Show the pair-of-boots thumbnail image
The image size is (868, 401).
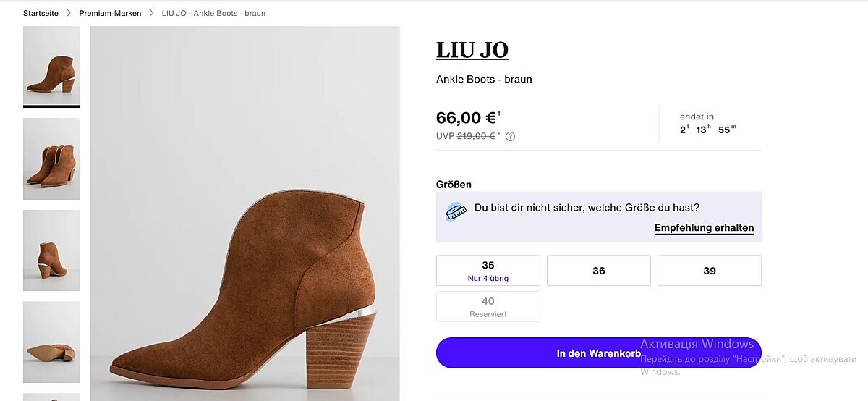click(51, 159)
